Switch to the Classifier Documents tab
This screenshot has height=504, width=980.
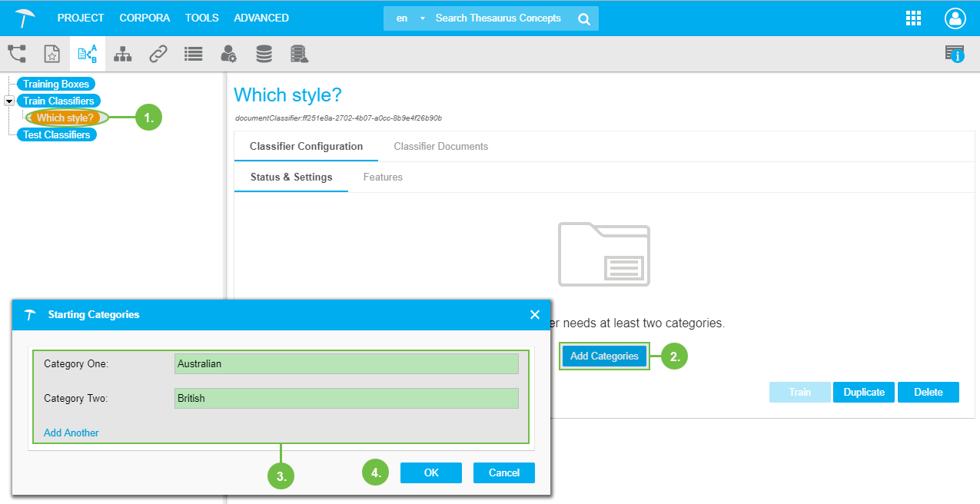(x=440, y=146)
